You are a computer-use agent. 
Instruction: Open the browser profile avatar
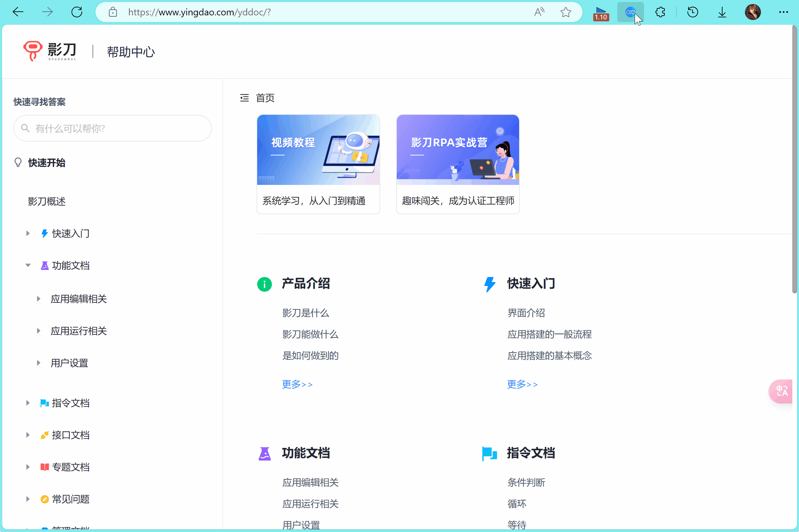(753, 12)
